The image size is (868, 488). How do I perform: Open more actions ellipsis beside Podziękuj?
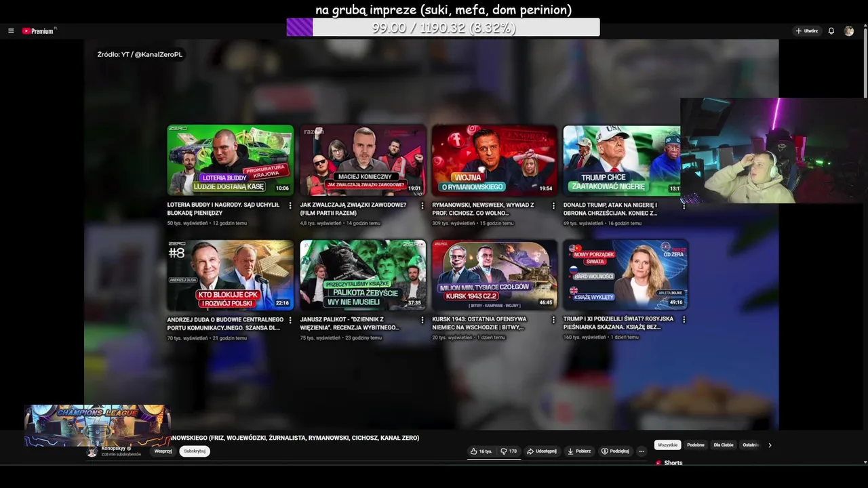642,451
